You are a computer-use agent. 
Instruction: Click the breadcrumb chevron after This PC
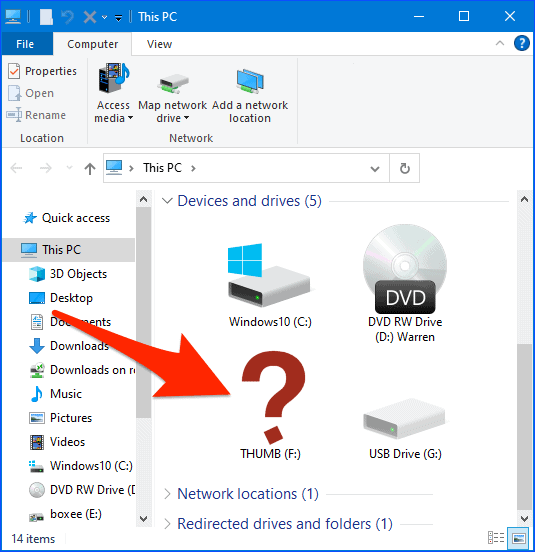(193, 168)
